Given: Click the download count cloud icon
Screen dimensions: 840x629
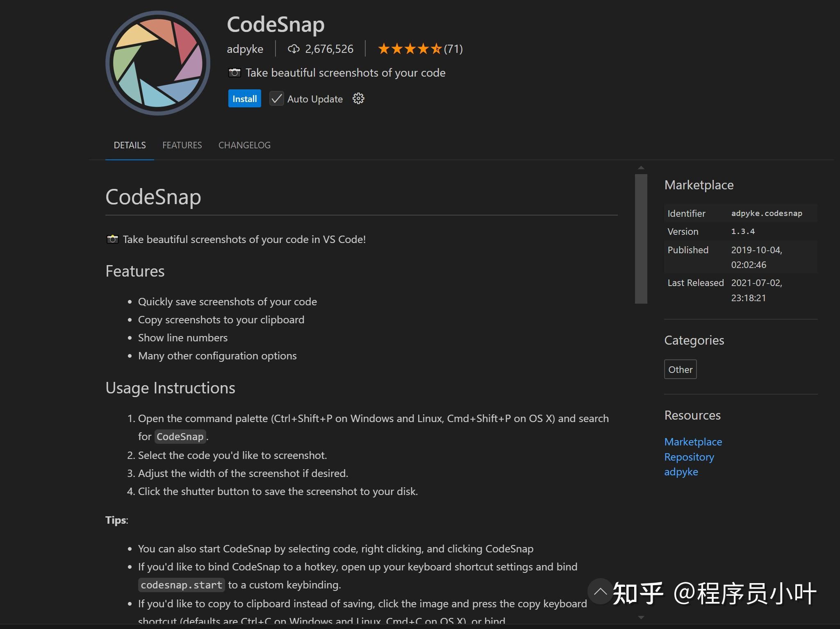Looking at the screenshot, I should click(x=293, y=49).
